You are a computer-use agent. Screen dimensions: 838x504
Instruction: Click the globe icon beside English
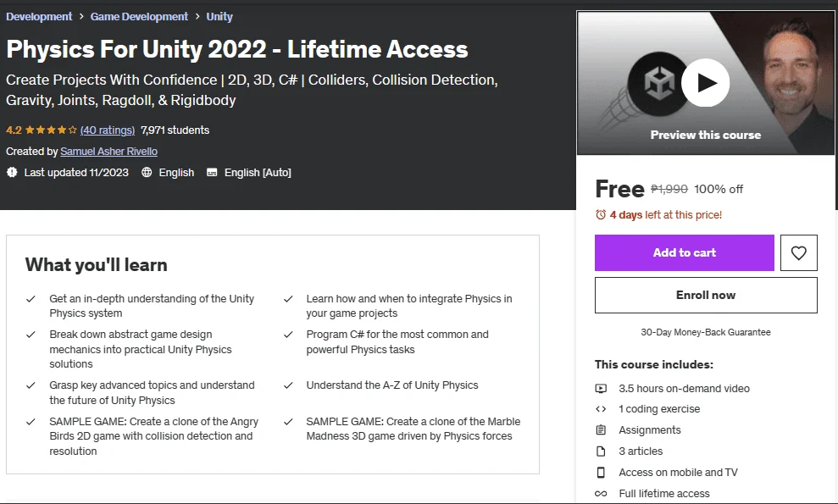147,172
